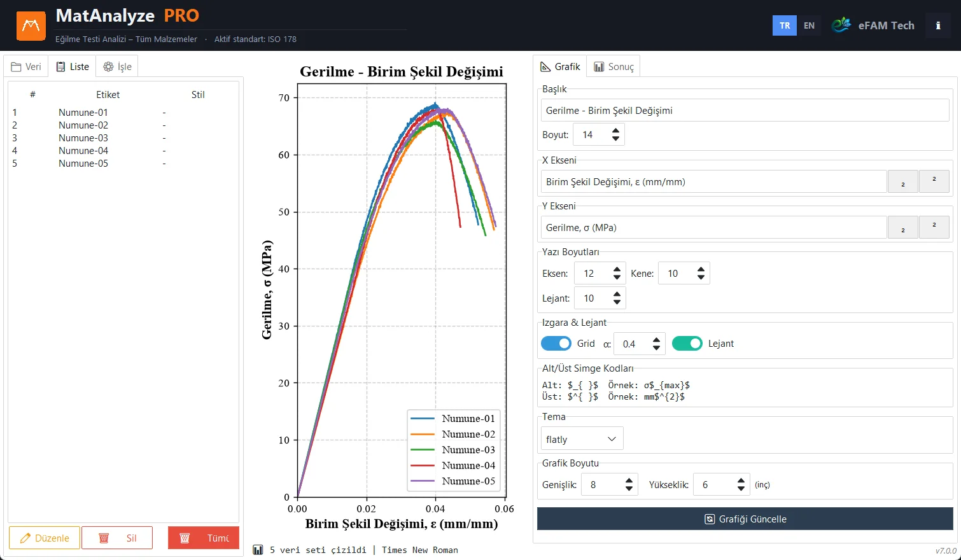Increase the Genişlik value
This screenshot has width=961, height=560.
tap(629, 480)
